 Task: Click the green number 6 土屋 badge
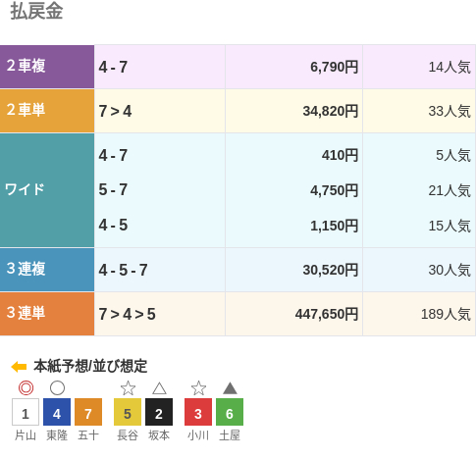pyautogui.click(x=230, y=412)
